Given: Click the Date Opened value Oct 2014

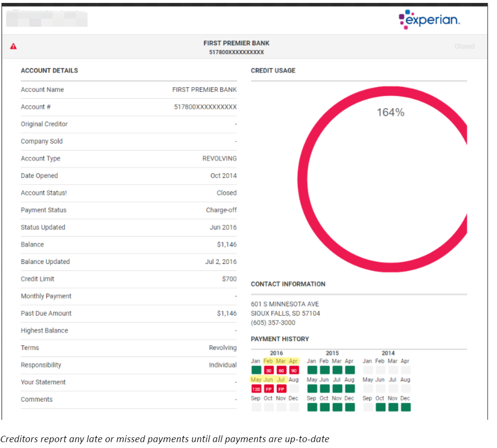Looking at the screenshot, I should (224, 175).
